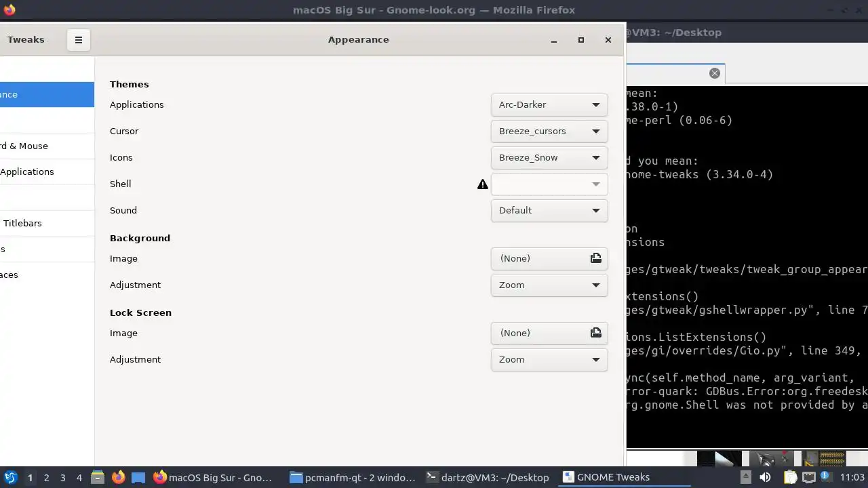Click terminal line containing 'gshellwrapper.py'
Image resolution: width=868 pixels, height=488 pixels.
pos(747,310)
